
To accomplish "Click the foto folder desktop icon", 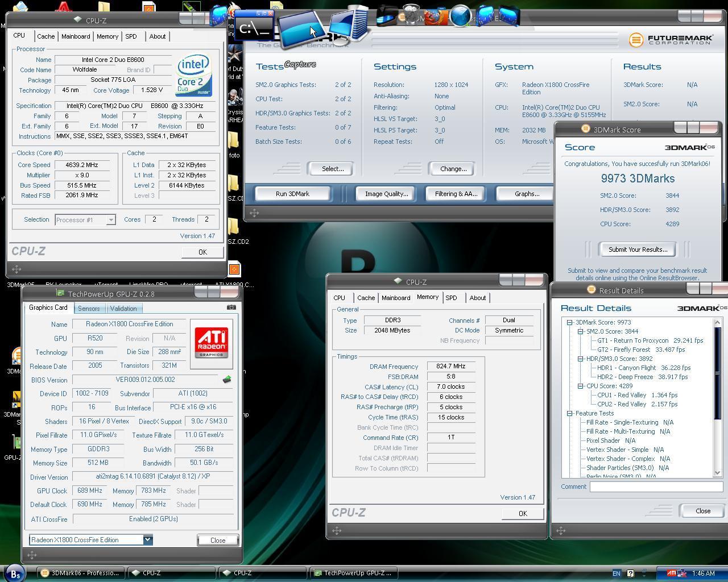I will [x=234, y=142].
